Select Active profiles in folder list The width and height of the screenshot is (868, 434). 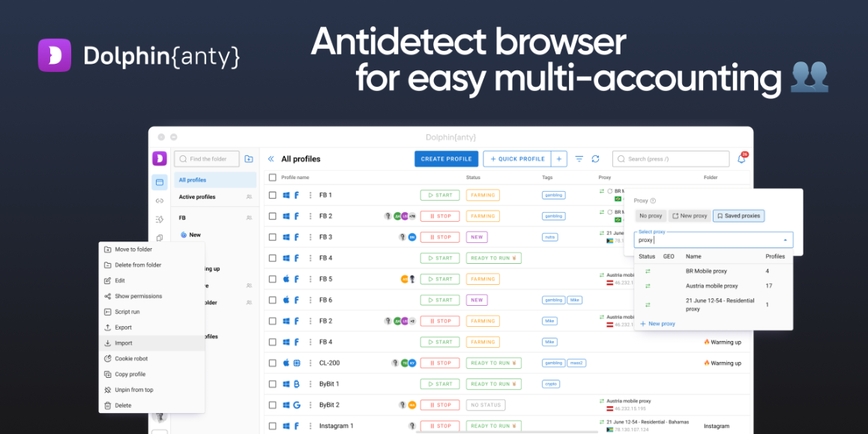tap(215, 197)
